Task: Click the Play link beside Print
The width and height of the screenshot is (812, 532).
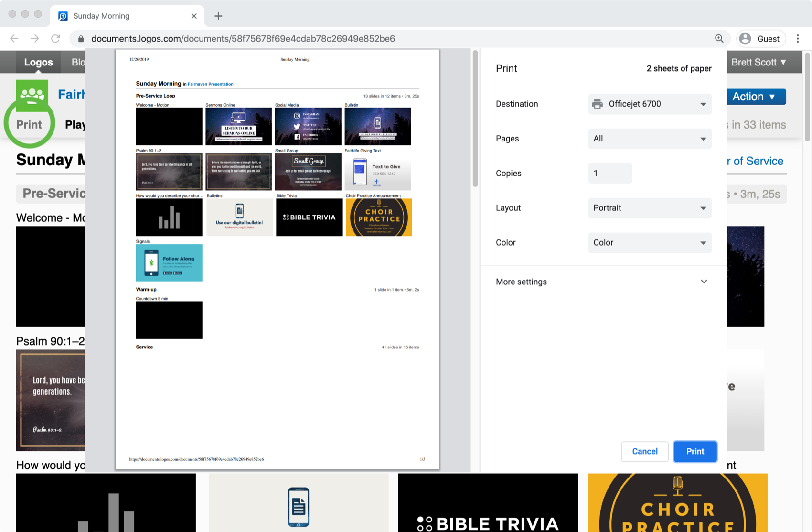Action: point(75,124)
